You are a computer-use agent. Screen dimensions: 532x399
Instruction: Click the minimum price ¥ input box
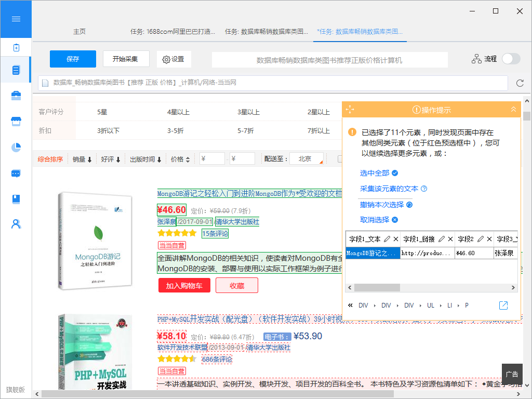click(212, 159)
